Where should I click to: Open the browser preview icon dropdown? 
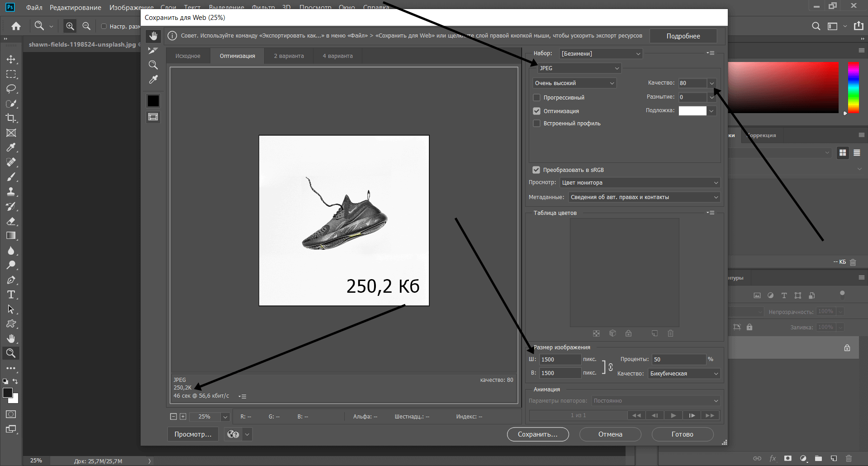[x=247, y=434]
